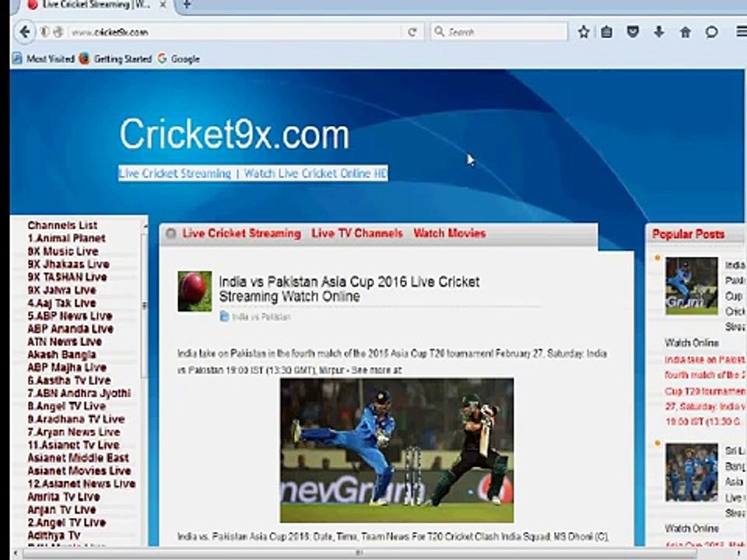Click the Cricket9x.com site title
The image size is (747, 560).
point(234,135)
